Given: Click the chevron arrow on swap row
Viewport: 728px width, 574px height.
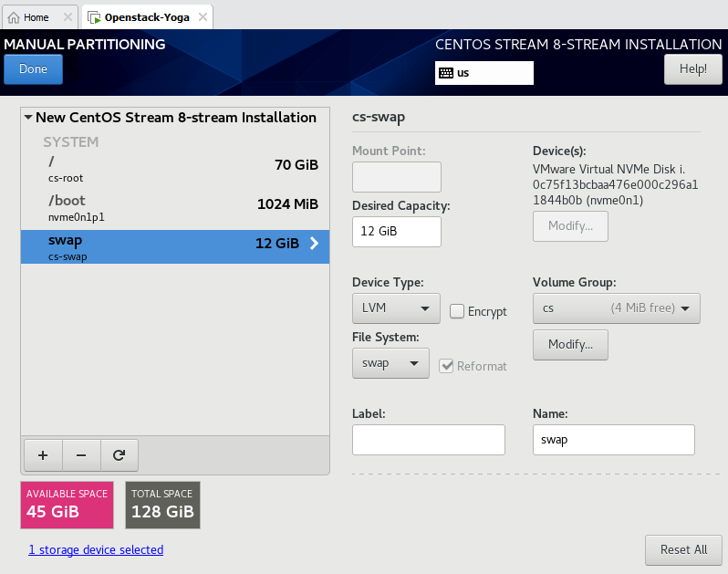Looking at the screenshot, I should coord(315,243).
